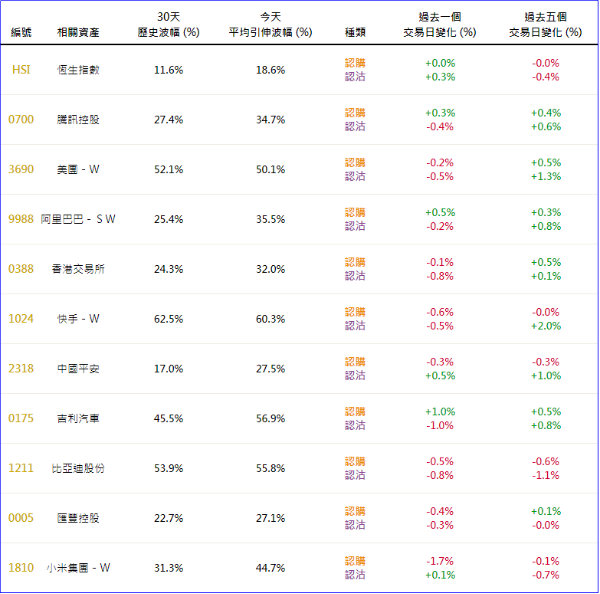
Task: Open stock code 0388 link
Action: [x=21, y=269]
